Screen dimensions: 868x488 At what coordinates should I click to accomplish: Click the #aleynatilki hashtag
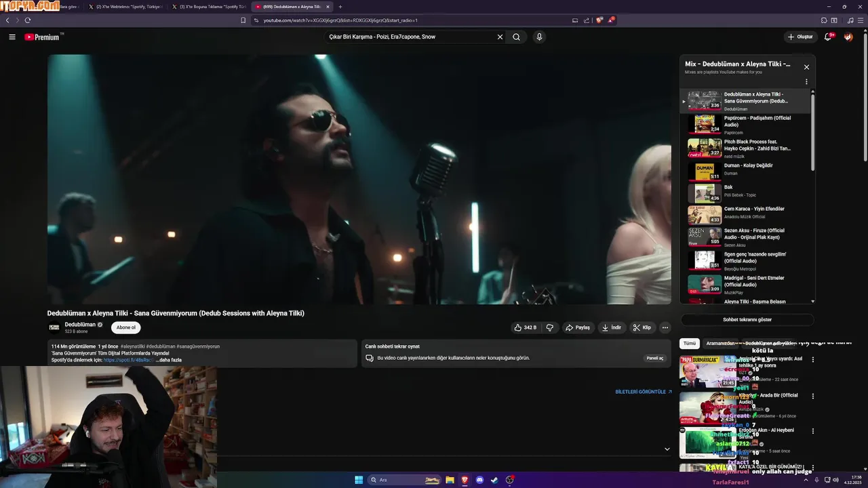click(x=132, y=346)
